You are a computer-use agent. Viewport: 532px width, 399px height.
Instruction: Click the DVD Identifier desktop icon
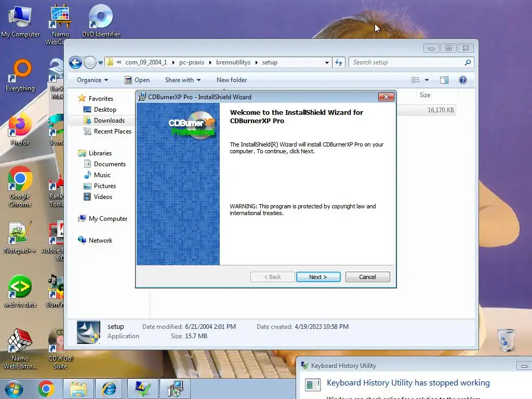point(101,20)
